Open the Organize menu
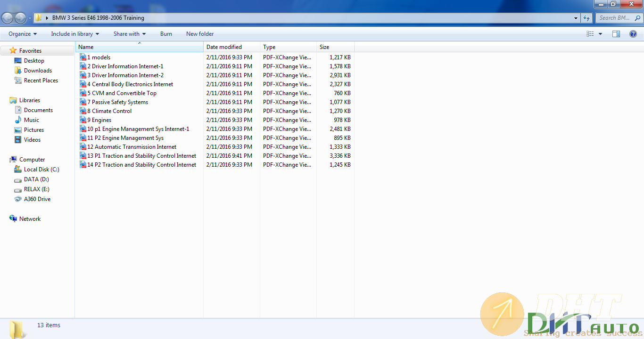 point(23,34)
